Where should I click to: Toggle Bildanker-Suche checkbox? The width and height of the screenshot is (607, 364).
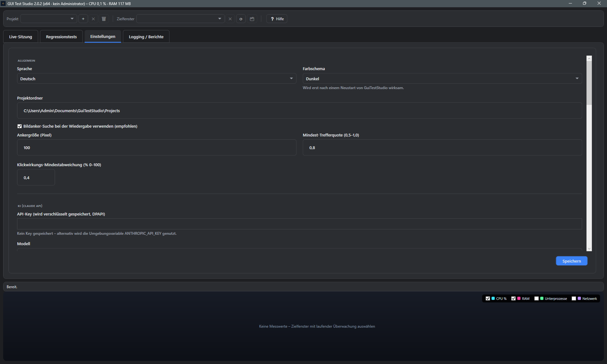pos(20,126)
